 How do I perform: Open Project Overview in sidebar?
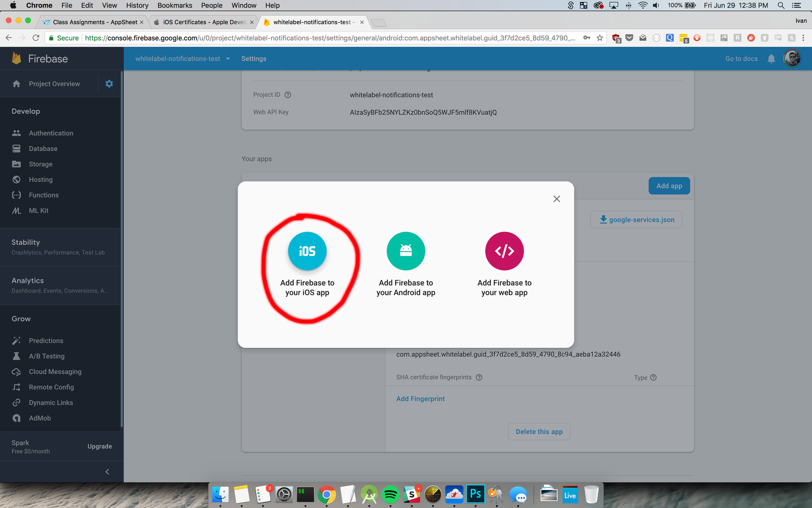pyautogui.click(x=54, y=84)
